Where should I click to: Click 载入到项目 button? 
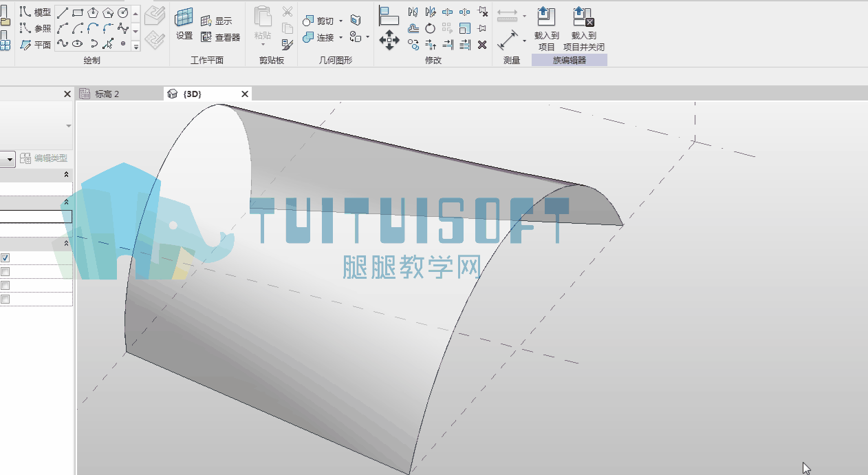(546, 29)
